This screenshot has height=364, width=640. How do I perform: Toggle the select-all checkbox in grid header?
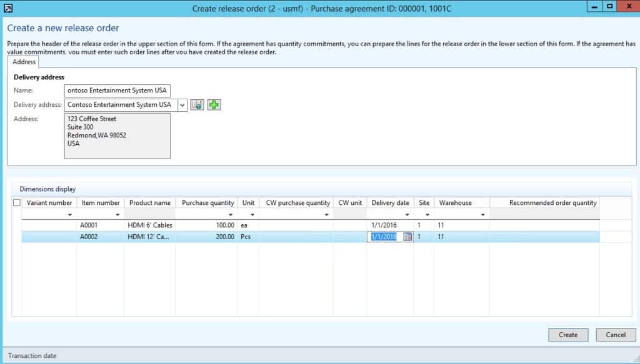tap(17, 202)
